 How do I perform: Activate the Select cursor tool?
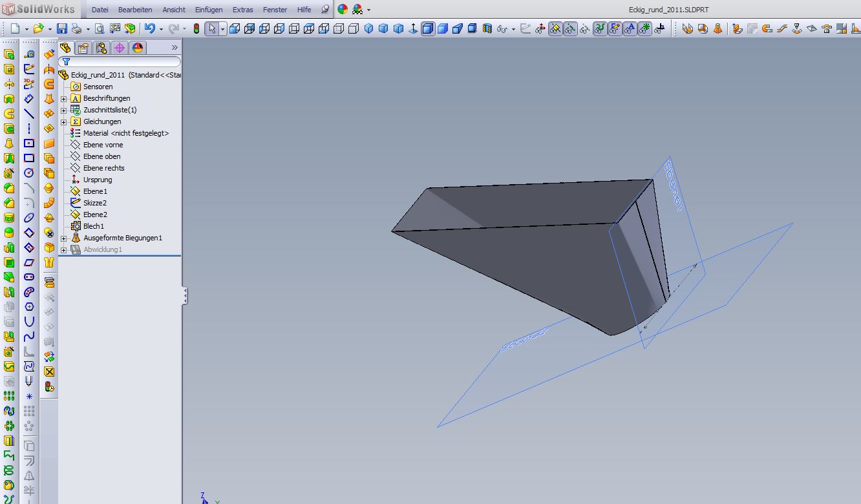click(212, 28)
